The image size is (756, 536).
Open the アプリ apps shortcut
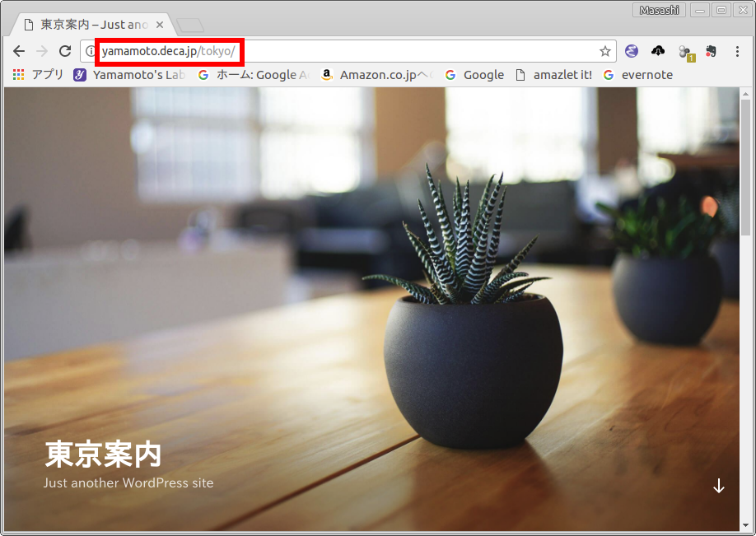pos(39,75)
